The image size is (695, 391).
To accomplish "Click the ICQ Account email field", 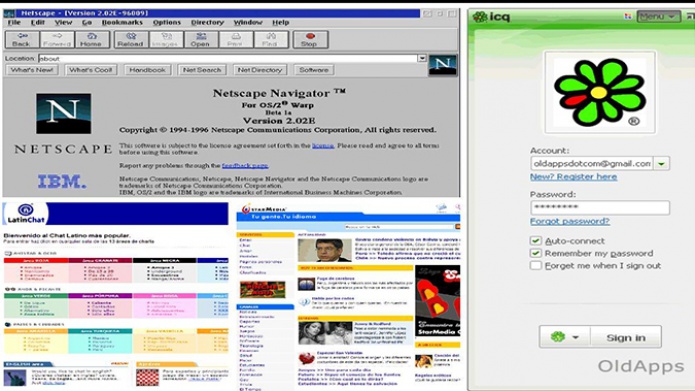I will pos(592,164).
